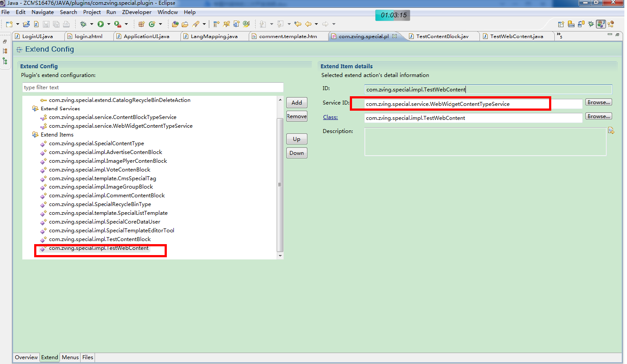
Task: Switch to the Debug perspective icon
Action: [x=591, y=24]
